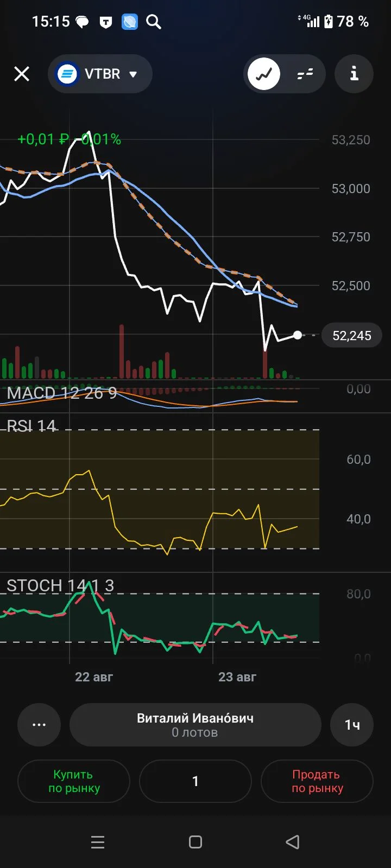The height and width of the screenshot is (868, 391).
Task: Tap STOCH 80,0 axis label
Action: pos(358,594)
